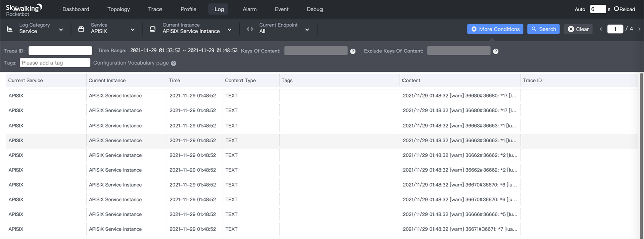The height and width of the screenshot is (239, 644).
Task: Switch to the Trace tab
Action: [x=155, y=9]
